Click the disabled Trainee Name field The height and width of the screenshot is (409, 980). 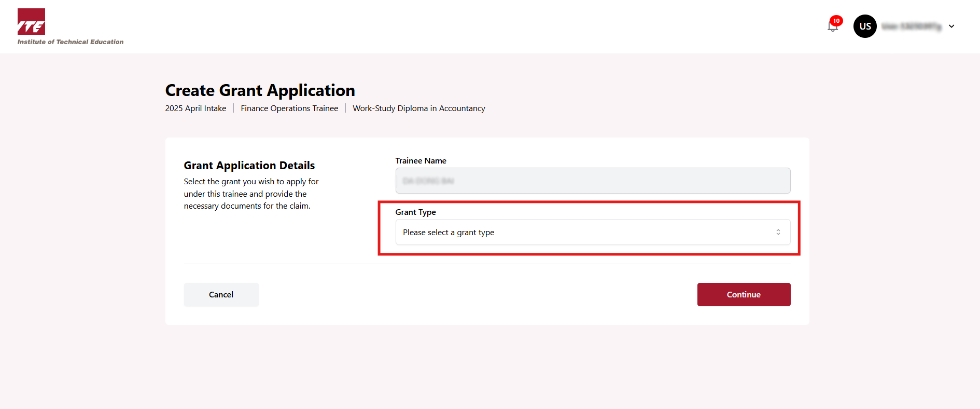pos(592,181)
